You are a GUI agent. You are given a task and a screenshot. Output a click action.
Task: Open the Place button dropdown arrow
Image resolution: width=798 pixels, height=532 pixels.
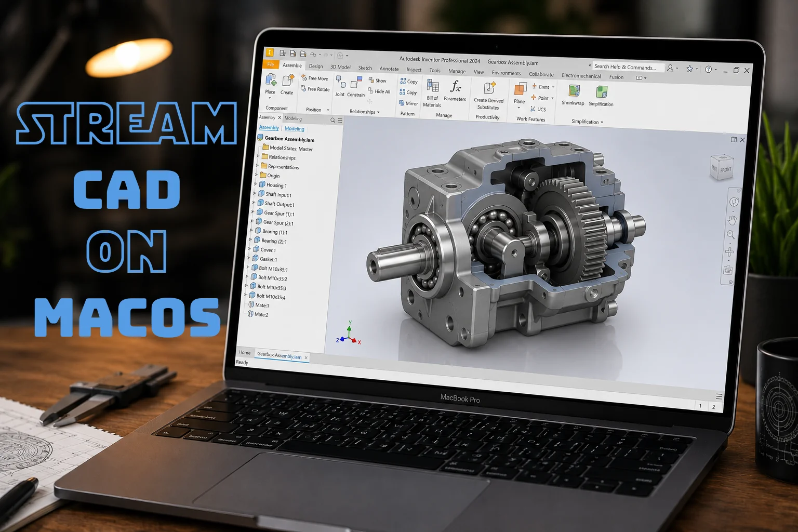click(x=270, y=98)
